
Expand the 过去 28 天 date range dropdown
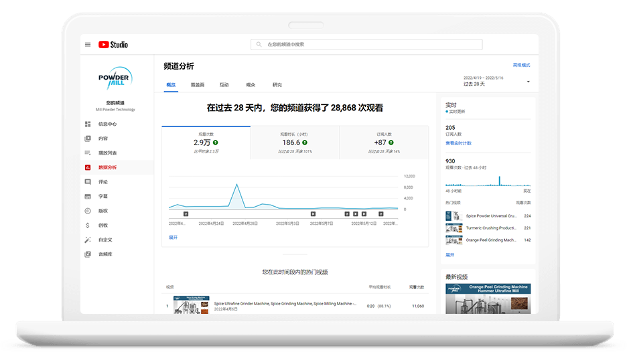(x=528, y=82)
